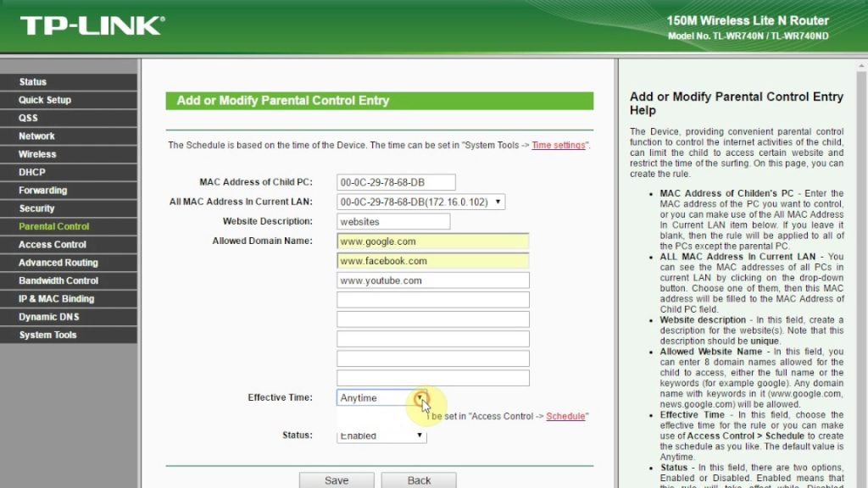Click the MAC Address of Child PC label
The image size is (868, 488).
click(256, 182)
